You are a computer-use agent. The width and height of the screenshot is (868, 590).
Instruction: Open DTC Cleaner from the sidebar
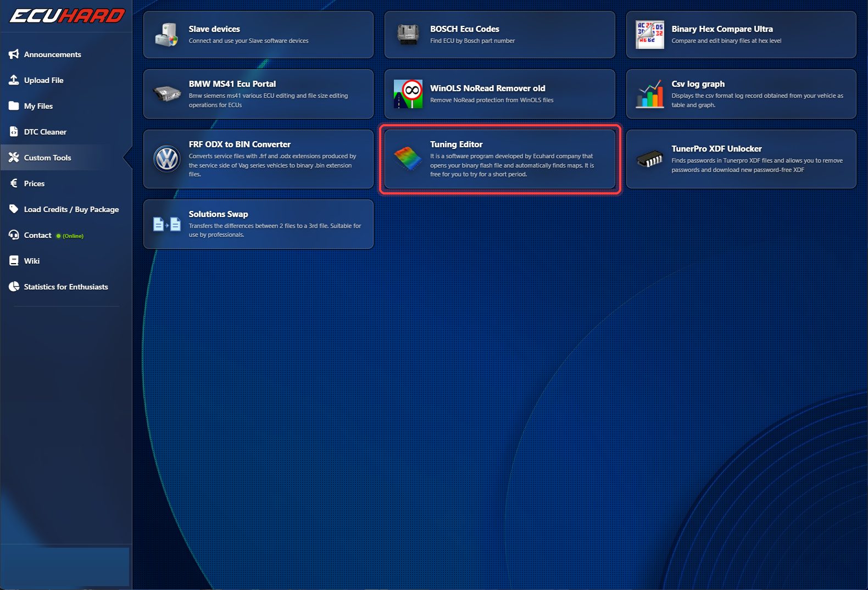point(66,132)
